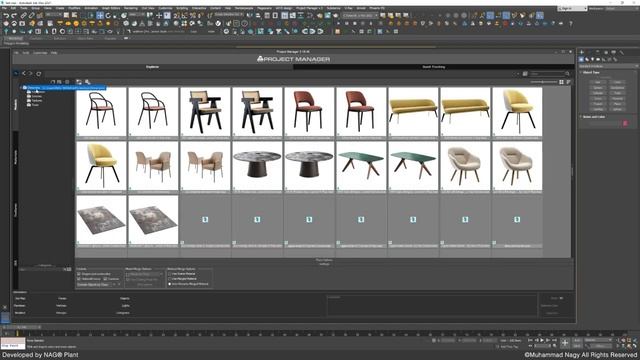Switch Project Manager to thumbnail grid view

tap(561, 82)
